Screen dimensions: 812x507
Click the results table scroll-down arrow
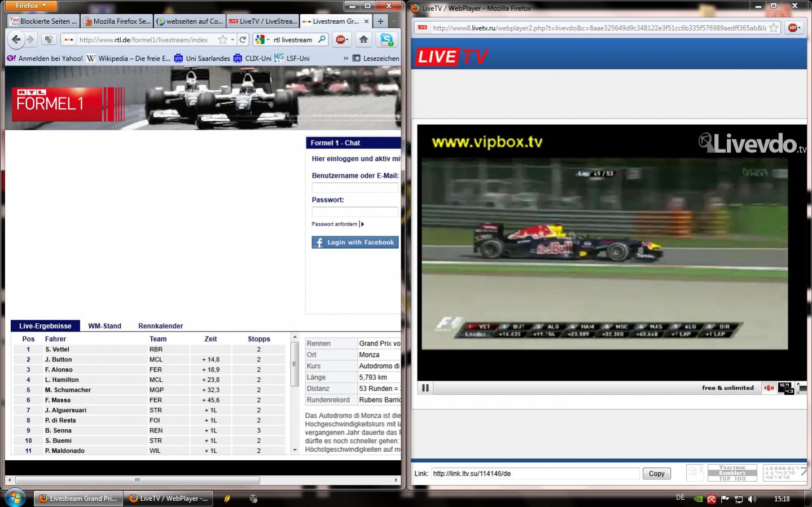pyautogui.click(x=294, y=450)
